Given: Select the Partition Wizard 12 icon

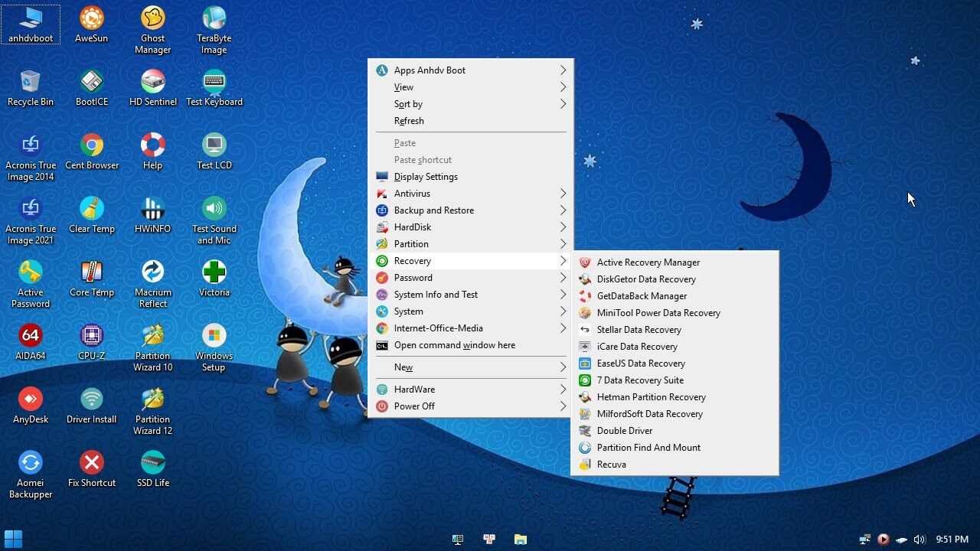Looking at the screenshot, I should pos(152,412).
